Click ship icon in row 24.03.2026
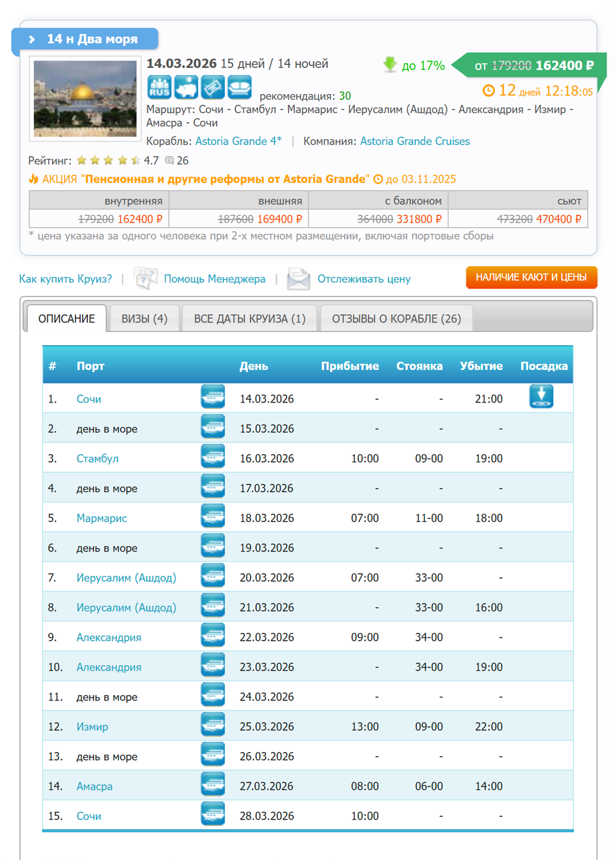Image resolution: width=616 pixels, height=860 pixels. pos(213,695)
